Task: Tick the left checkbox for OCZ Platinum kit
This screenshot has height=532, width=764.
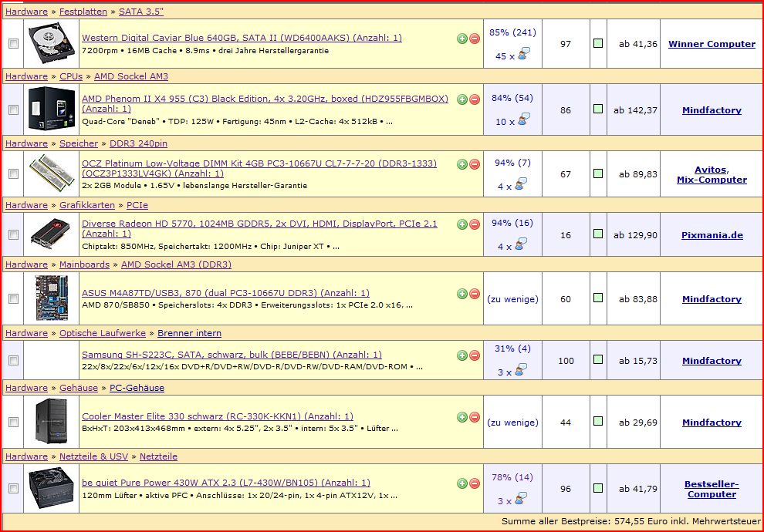Action: pos(13,174)
